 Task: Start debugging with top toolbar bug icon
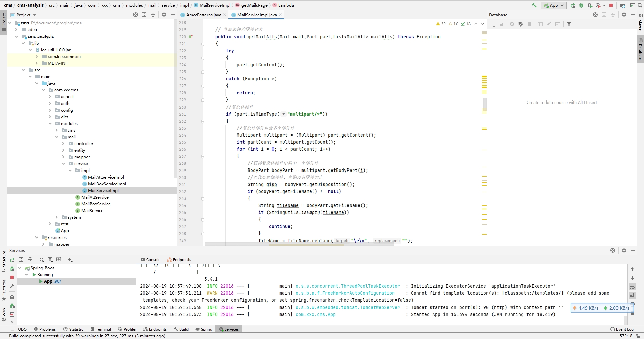click(x=581, y=5)
